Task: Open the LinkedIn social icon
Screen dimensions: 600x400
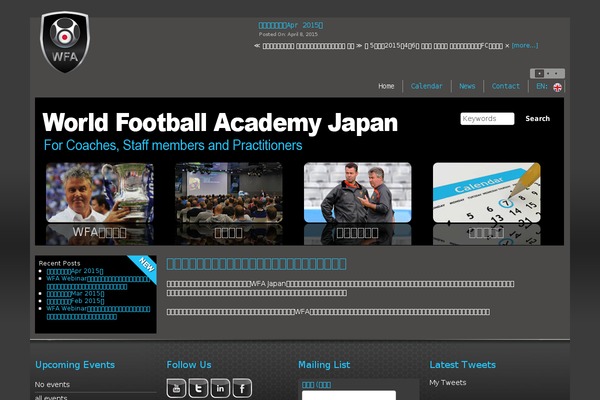Action: (x=220, y=389)
